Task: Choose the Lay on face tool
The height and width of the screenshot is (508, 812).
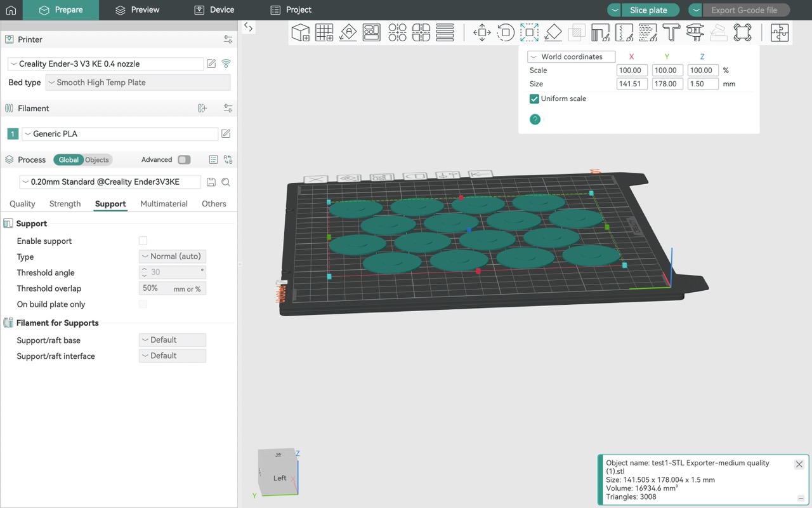Action: coord(553,32)
